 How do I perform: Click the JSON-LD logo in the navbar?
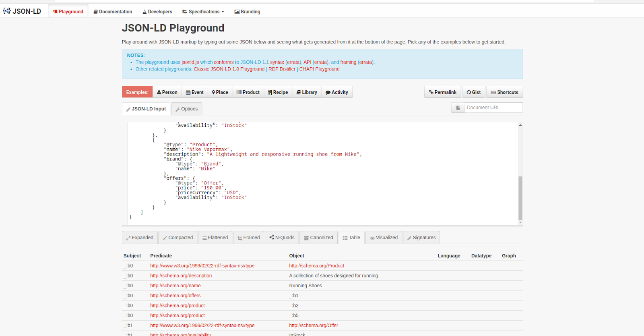click(22, 11)
